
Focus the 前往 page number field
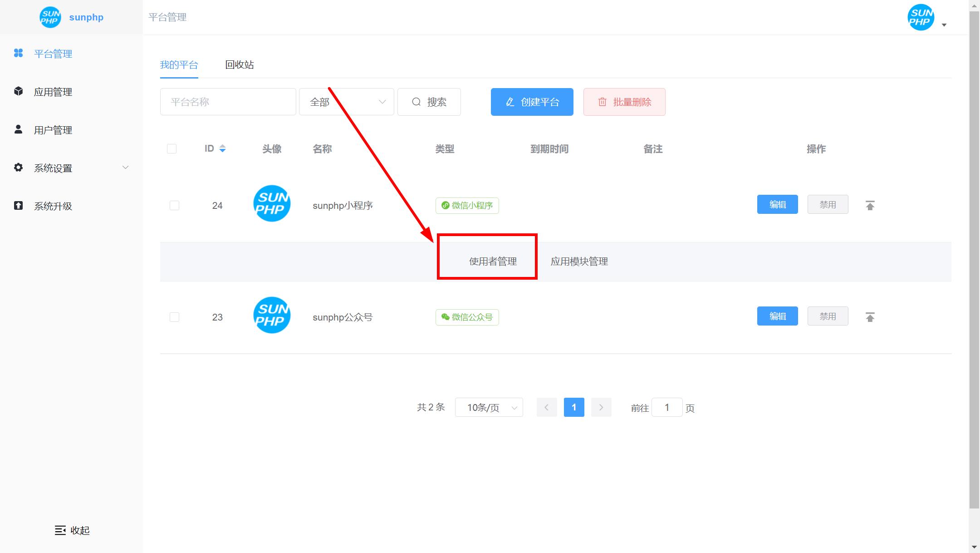click(x=667, y=407)
